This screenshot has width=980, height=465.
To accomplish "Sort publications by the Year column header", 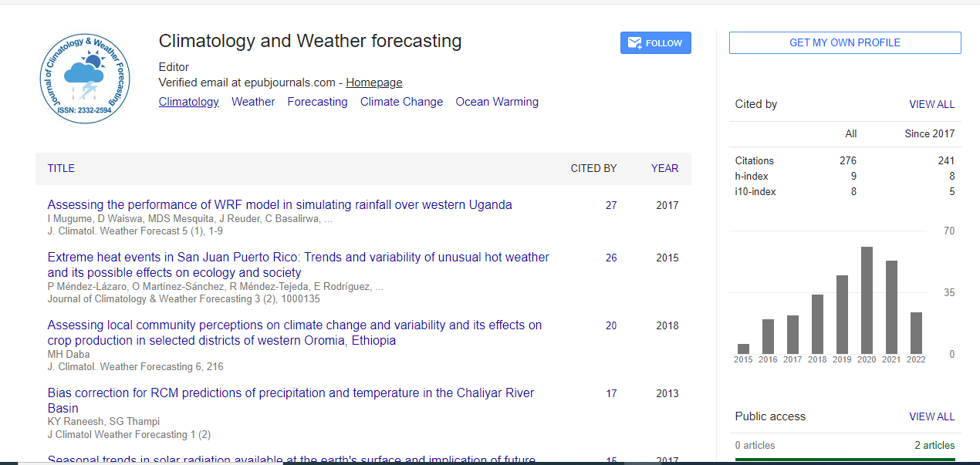I will (664, 168).
